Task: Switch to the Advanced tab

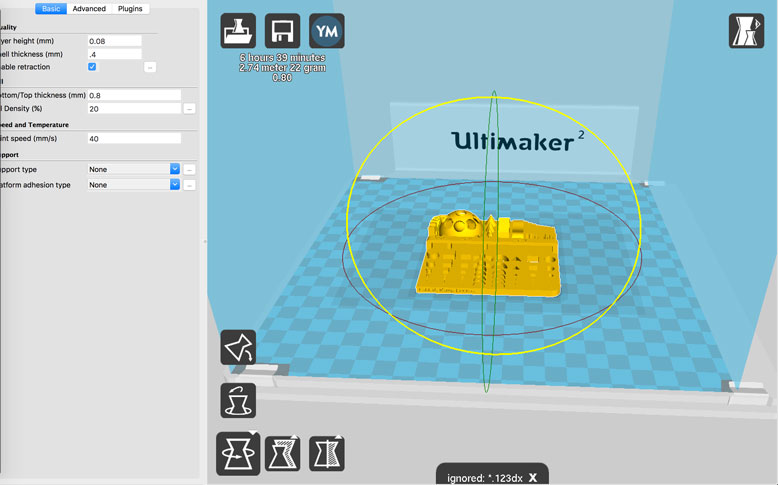Action: (89, 8)
